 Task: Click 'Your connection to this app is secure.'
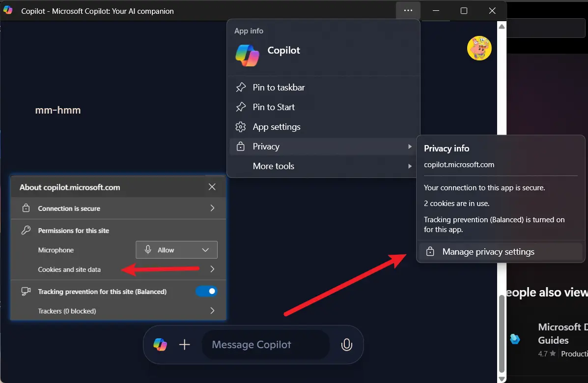coord(484,188)
